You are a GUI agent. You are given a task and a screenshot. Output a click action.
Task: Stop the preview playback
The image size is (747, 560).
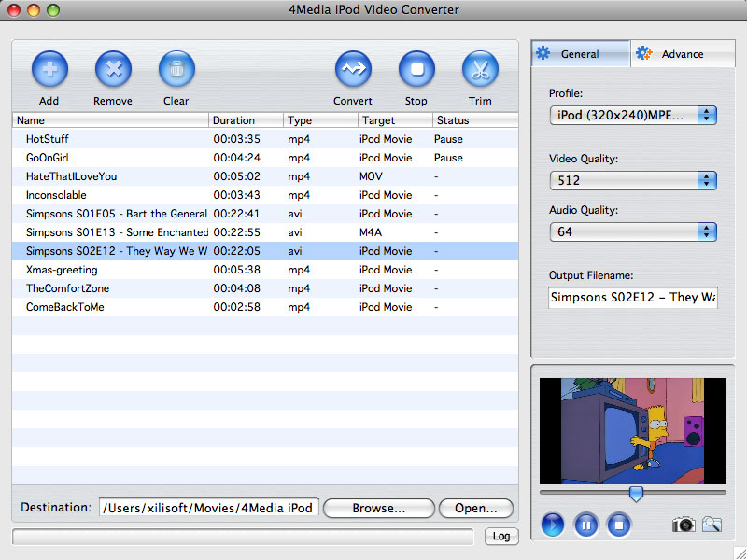618,525
